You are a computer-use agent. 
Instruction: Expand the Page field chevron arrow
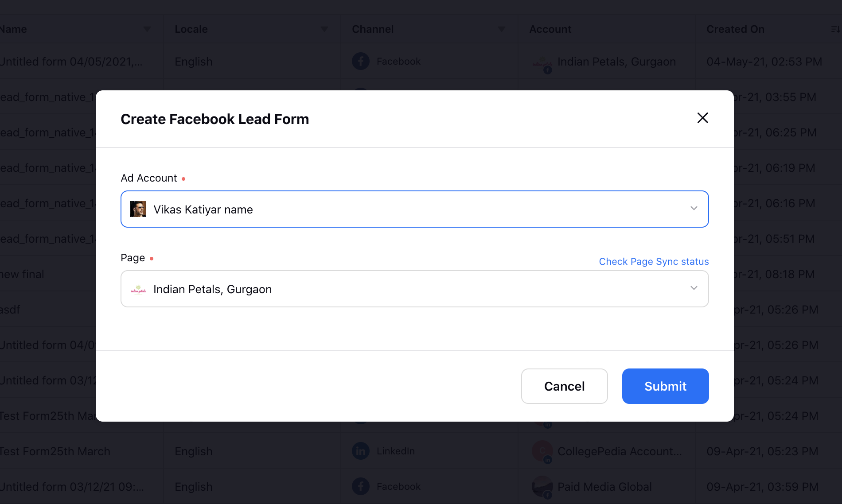coord(694,288)
